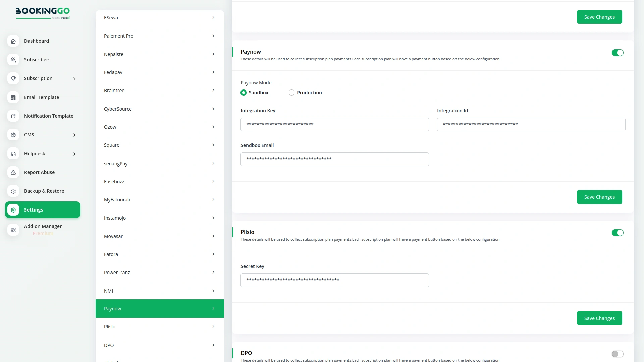Click the BookingGo logo
This screenshot has width=644, height=362.
pyautogui.click(x=43, y=13)
